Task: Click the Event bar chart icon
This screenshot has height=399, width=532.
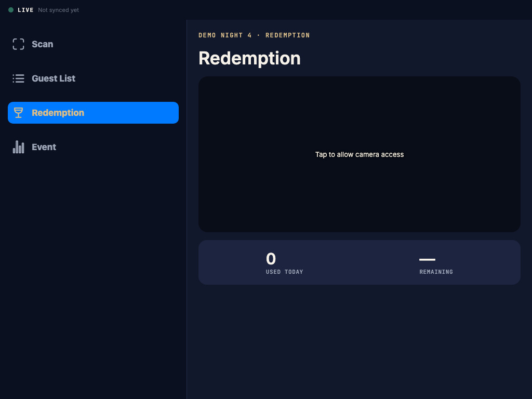Action: point(18,147)
